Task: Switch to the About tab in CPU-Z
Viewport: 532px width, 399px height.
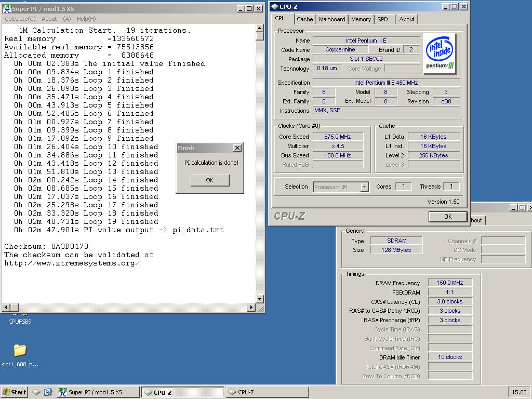Action: 406,19
